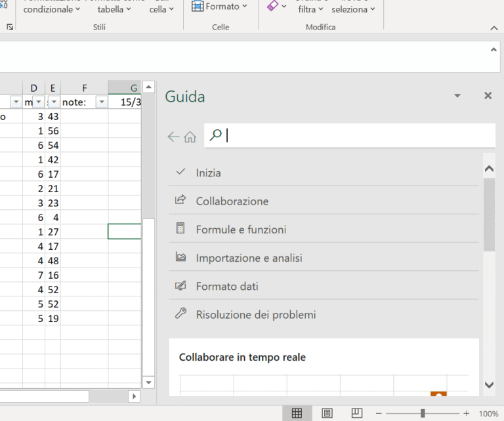Viewport: 504px width, 421px height.
Task: Switch to Page Layout view
Action: pos(327,413)
